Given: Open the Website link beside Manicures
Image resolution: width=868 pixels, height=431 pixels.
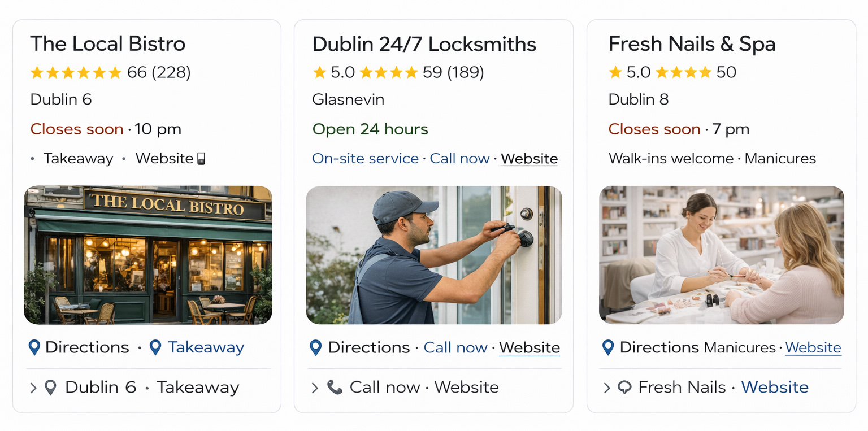Looking at the screenshot, I should (813, 347).
